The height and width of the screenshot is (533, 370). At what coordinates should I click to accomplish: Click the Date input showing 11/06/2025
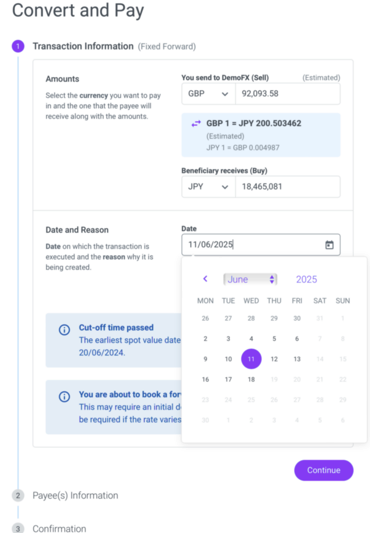261,245
